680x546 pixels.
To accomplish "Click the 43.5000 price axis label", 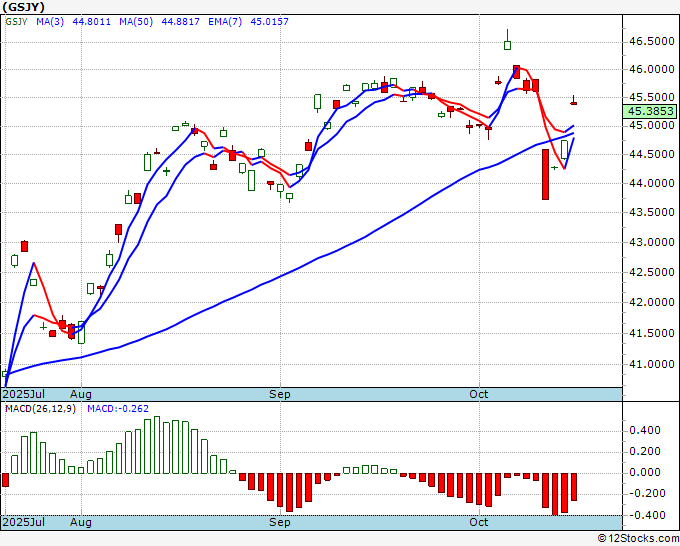I will (x=652, y=212).
